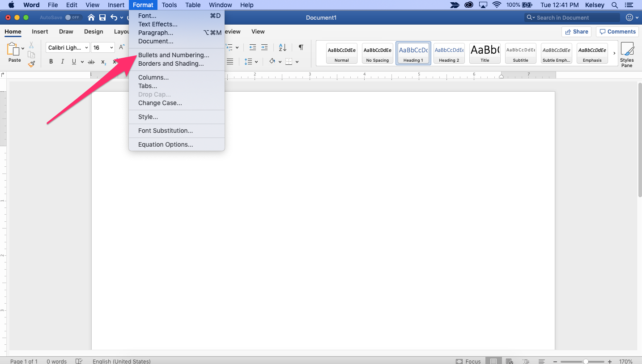This screenshot has width=642, height=364.
Task: Apply Subscript formatting
Action: [x=103, y=62]
